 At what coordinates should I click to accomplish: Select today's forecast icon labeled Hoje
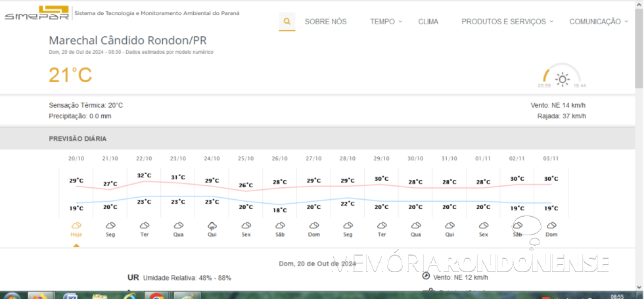[76, 226]
